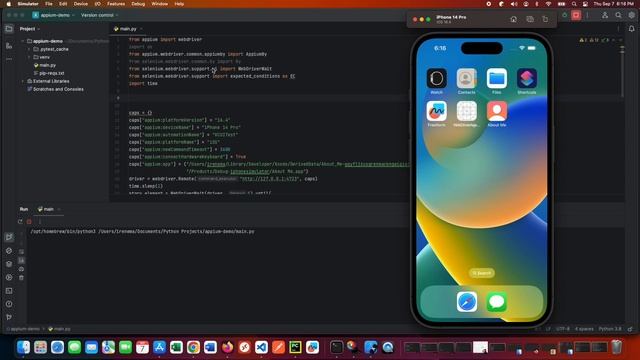Collapse the appium-demo root folder

(23, 41)
